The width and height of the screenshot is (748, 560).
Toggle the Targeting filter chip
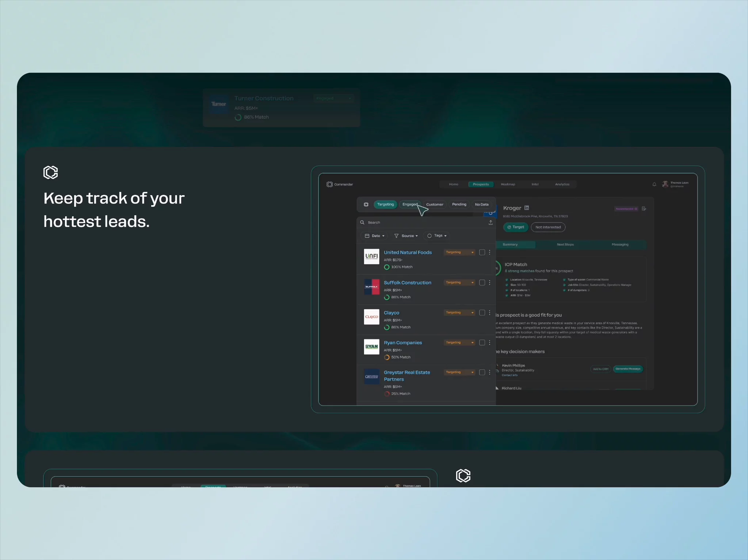click(x=385, y=204)
